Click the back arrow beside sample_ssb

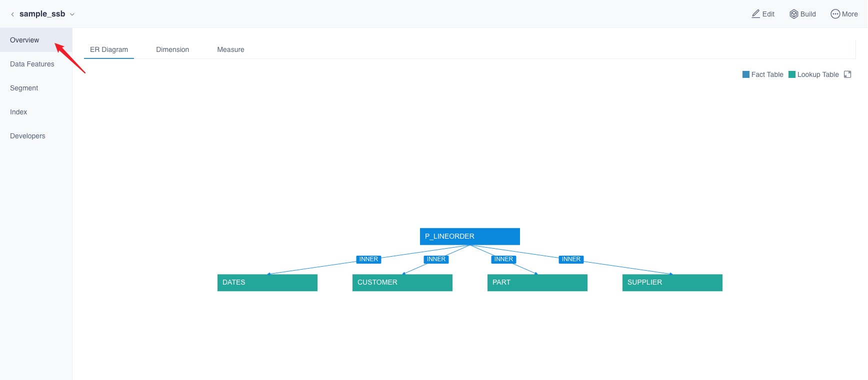click(x=12, y=14)
